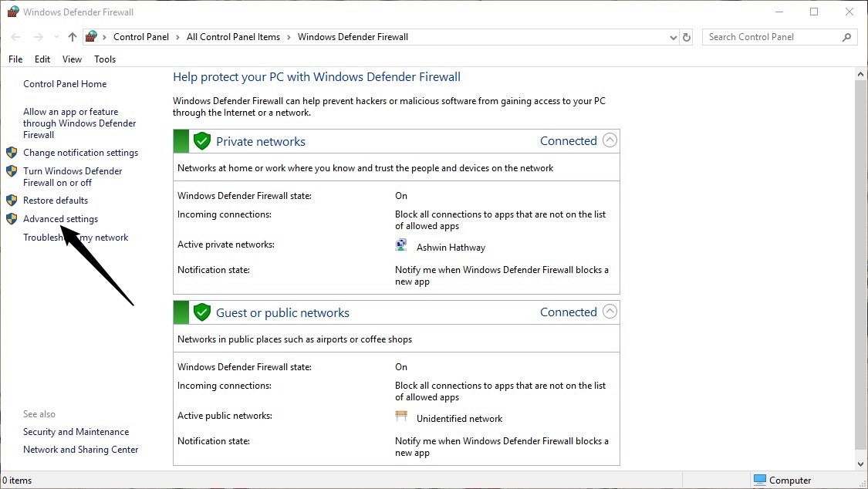Click All Control Panel Items breadcrumb

click(x=233, y=37)
